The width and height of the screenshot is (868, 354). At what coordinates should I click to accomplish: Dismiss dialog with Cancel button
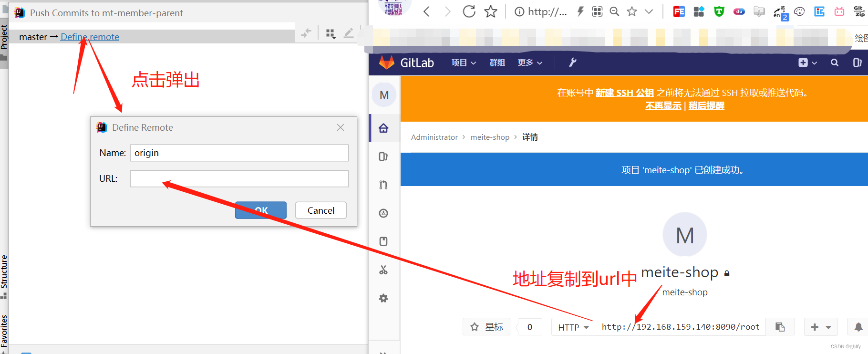point(321,210)
